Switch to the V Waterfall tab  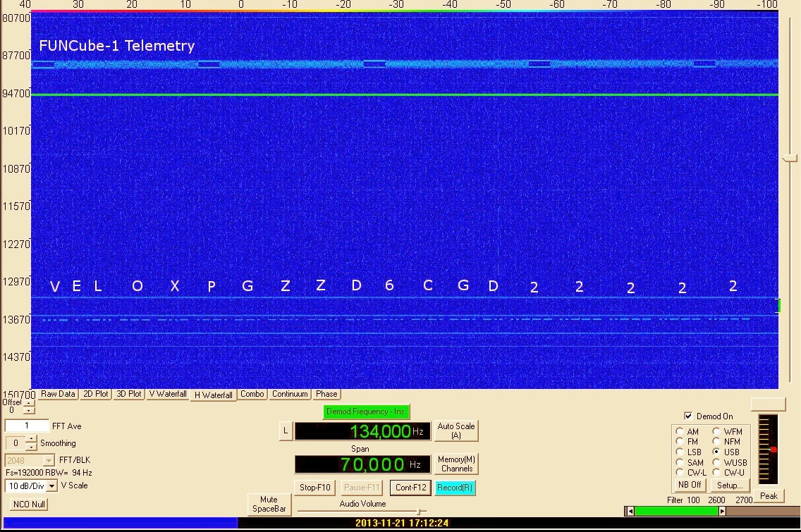(166, 394)
